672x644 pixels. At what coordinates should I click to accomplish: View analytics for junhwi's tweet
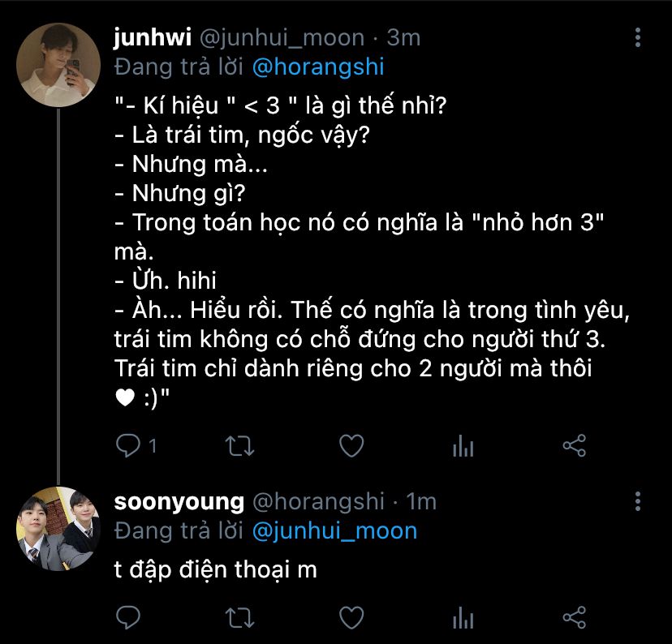pyautogui.click(x=463, y=445)
